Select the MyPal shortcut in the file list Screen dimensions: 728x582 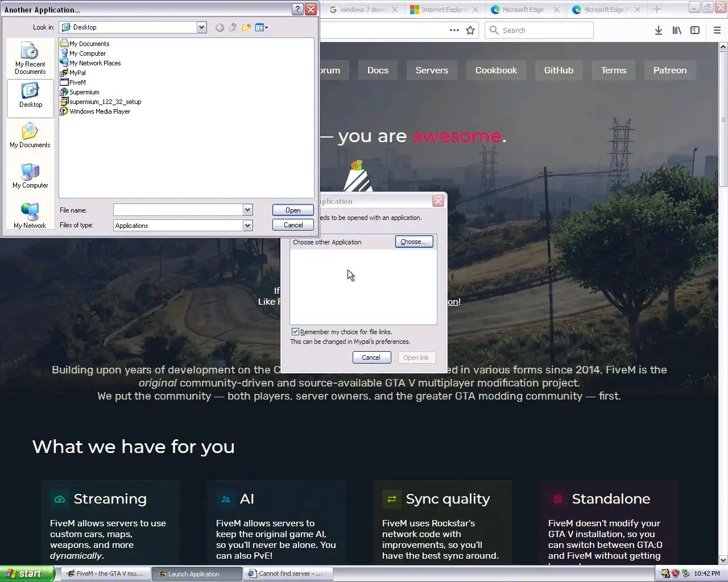point(73,73)
